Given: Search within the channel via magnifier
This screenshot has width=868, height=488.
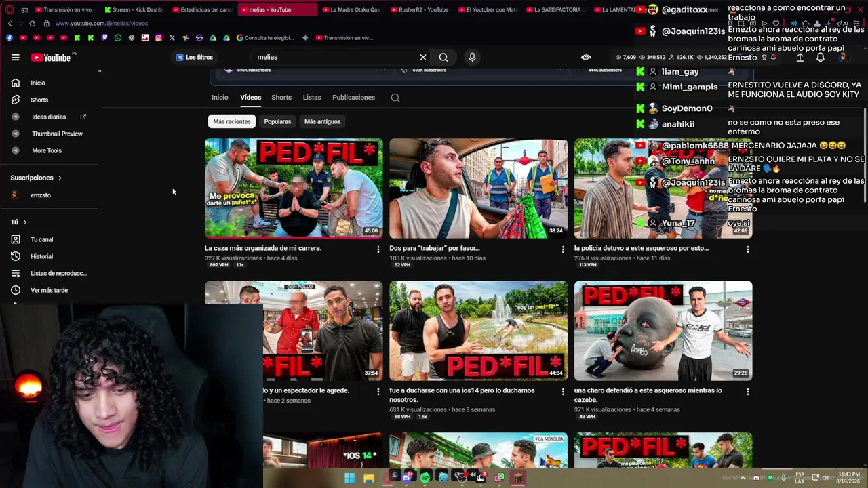Looking at the screenshot, I should [x=395, y=98].
